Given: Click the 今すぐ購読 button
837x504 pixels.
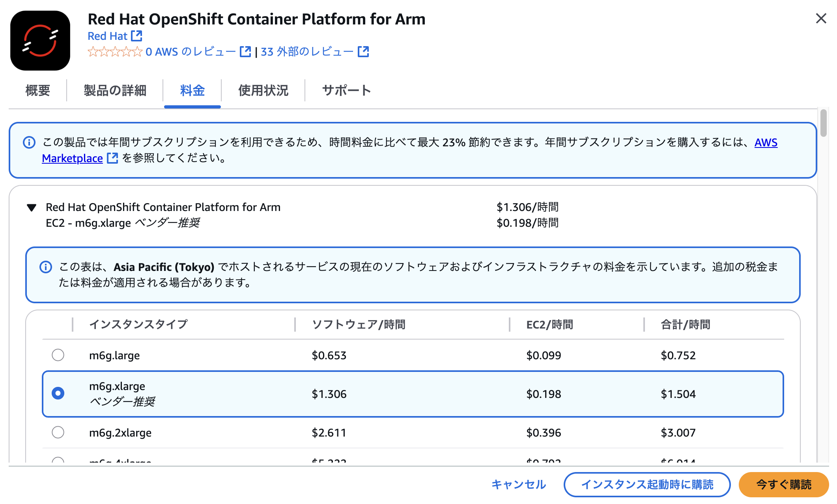Looking at the screenshot, I should pos(783,485).
